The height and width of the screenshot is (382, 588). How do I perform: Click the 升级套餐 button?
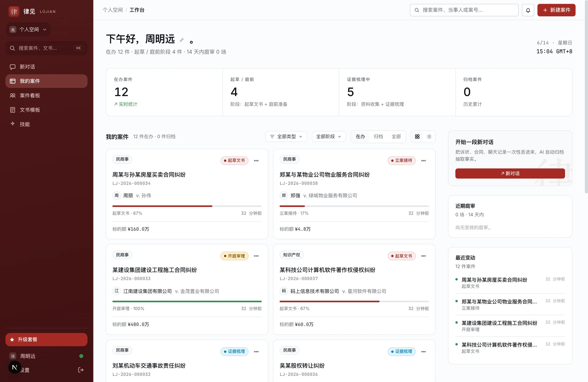tap(46, 339)
